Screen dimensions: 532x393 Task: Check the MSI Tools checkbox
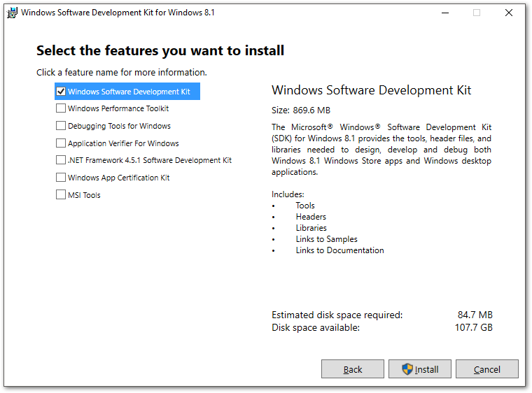click(x=61, y=194)
